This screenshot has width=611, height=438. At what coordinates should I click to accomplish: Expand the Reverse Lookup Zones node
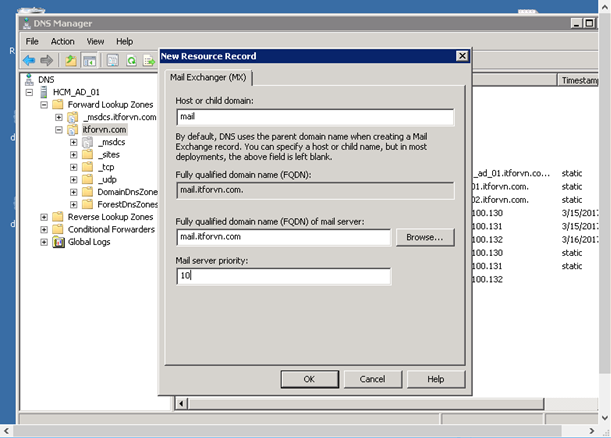[44, 217]
